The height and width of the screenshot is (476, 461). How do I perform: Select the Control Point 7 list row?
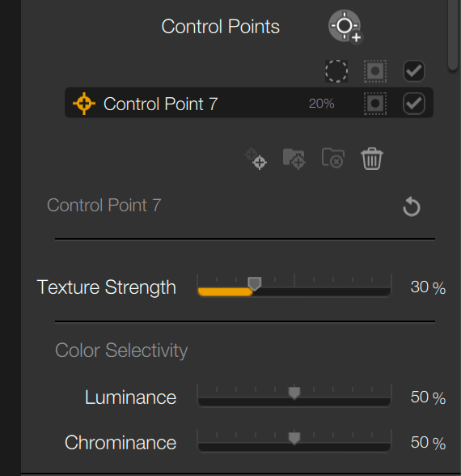(x=249, y=103)
